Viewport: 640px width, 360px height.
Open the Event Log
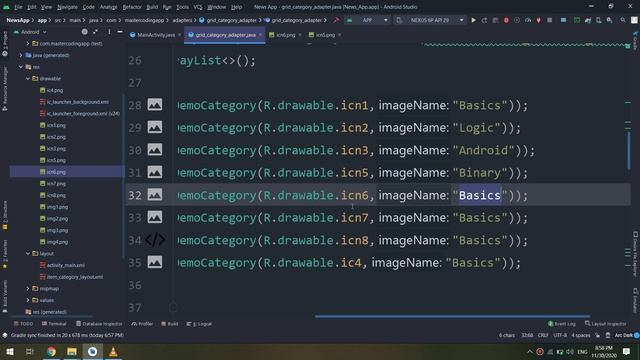pyautogui.click(x=562, y=324)
